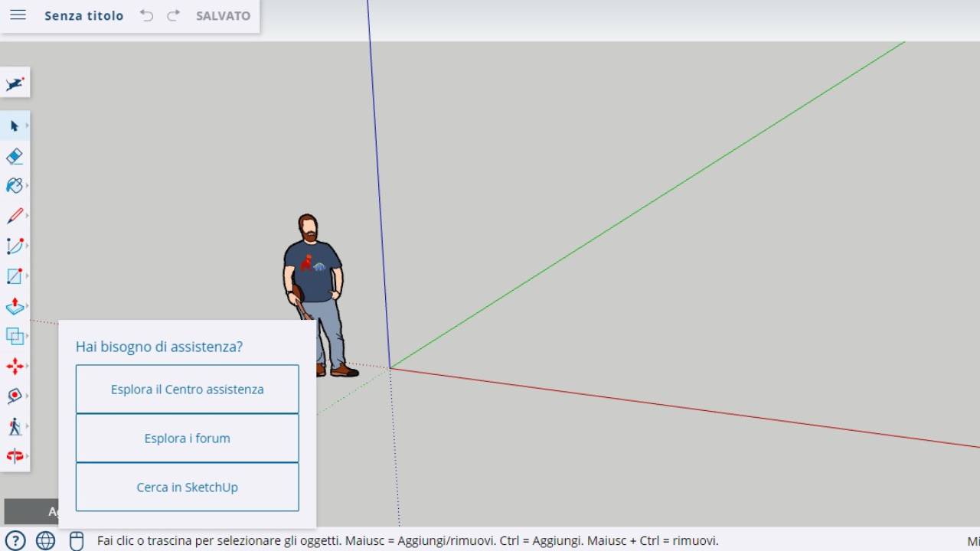The height and width of the screenshot is (551, 980).
Task: Pick the Line drawing tool
Action: pos(14,215)
